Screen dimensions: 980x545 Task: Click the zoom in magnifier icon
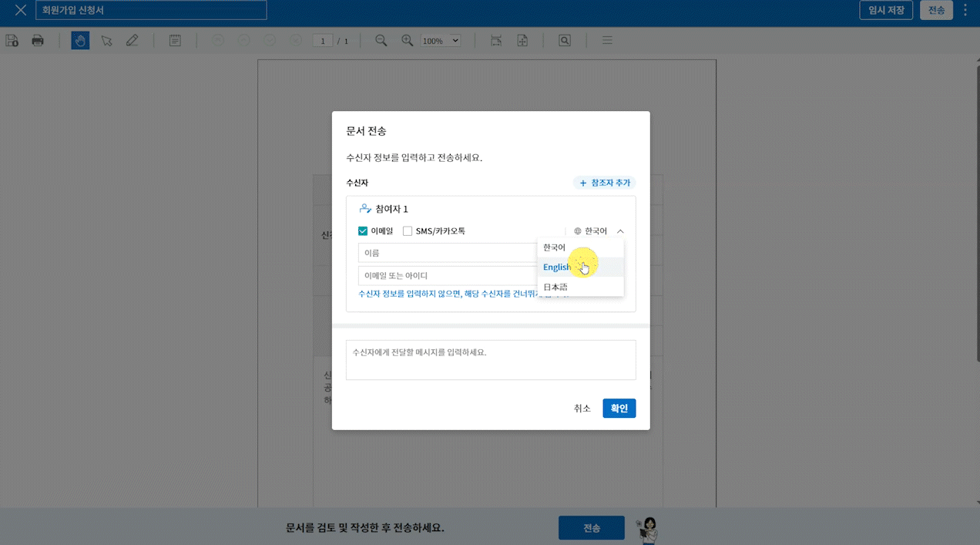(x=407, y=41)
